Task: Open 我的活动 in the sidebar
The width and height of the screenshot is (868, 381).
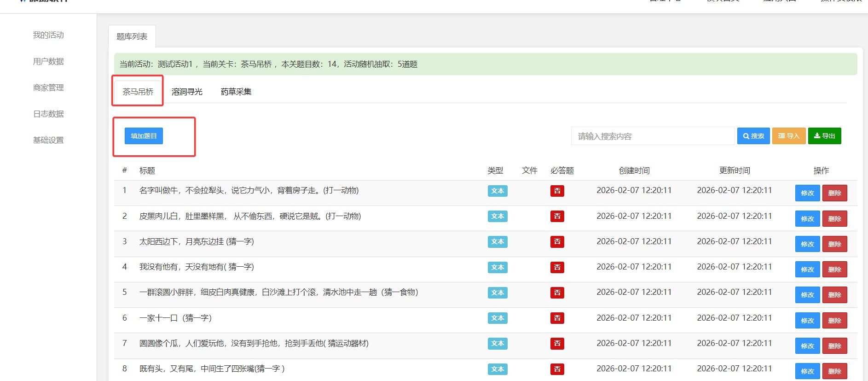Action: [48, 35]
